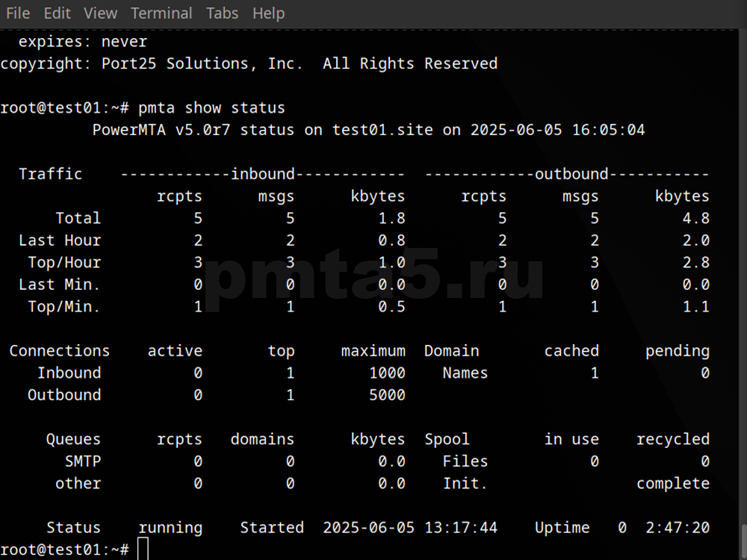Open the Tabs menu
The width and height of the screenshot is (747, 560).
(222, 13)
